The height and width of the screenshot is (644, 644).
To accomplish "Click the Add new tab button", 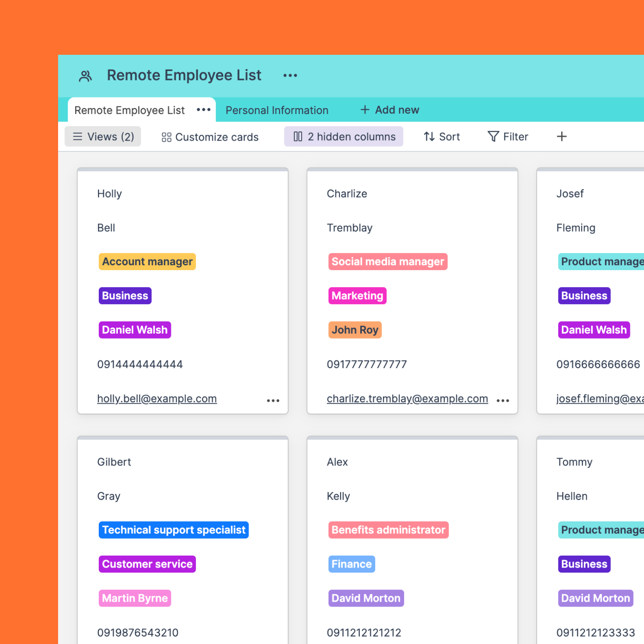I will [389, 110].
